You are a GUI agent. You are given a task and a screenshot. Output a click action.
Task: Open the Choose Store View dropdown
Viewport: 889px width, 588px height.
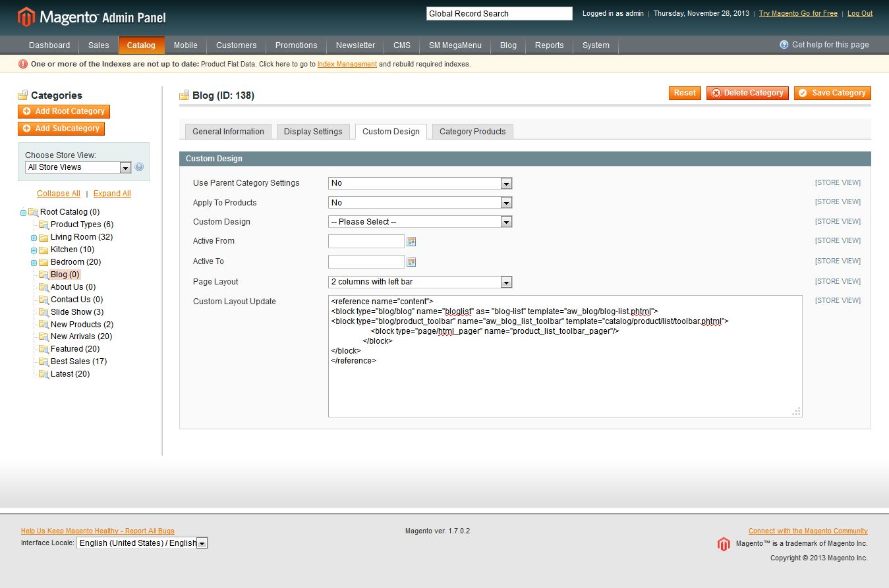click(x=78, y=167)
